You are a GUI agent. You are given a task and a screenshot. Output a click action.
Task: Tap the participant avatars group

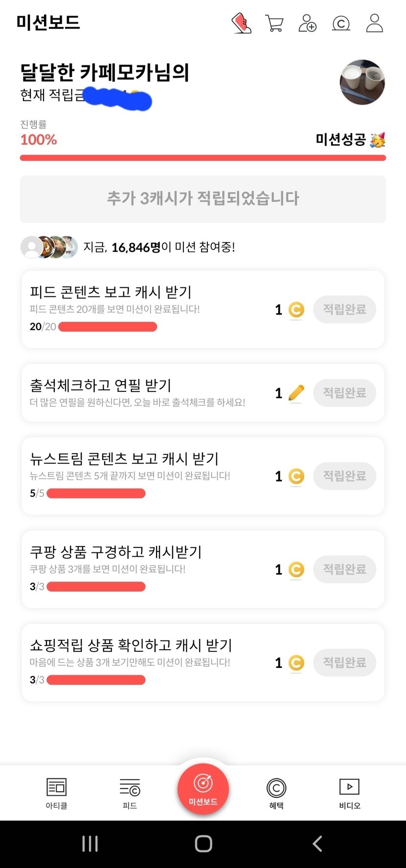click(x=49, y=247)
